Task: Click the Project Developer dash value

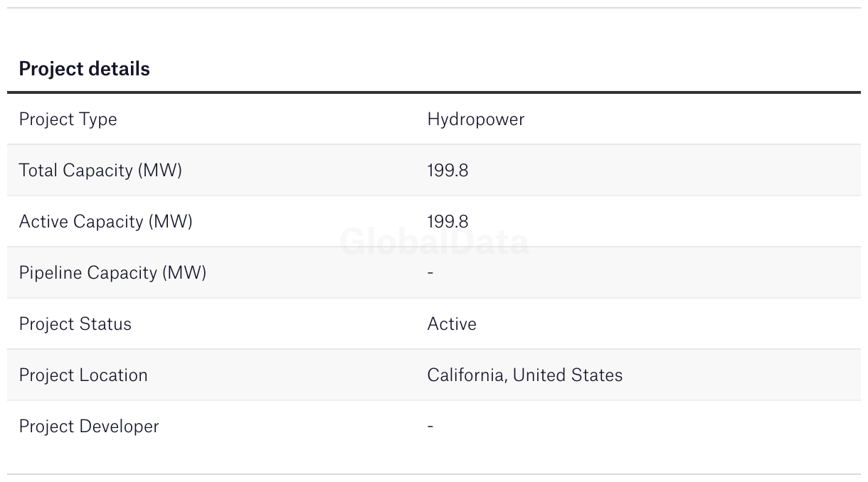Action: click(x=430, y=426)
